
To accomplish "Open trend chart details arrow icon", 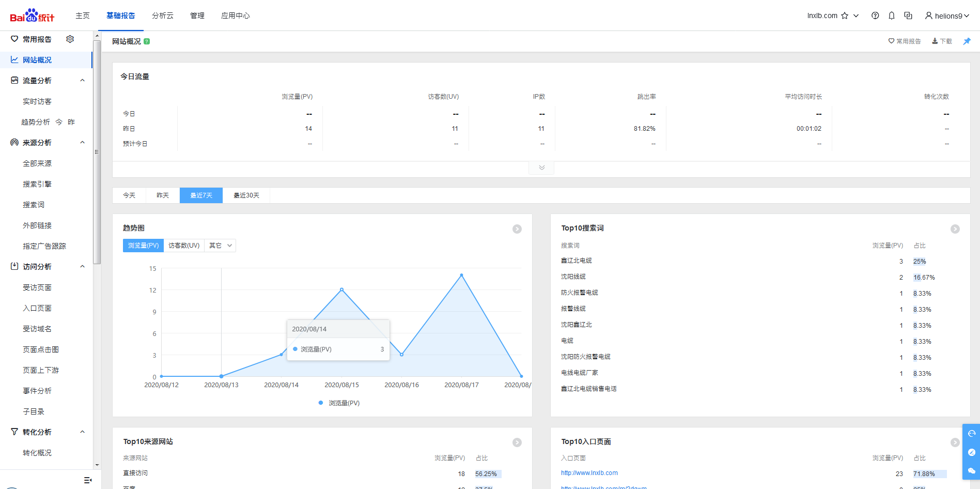I will [x=517, y=229].
